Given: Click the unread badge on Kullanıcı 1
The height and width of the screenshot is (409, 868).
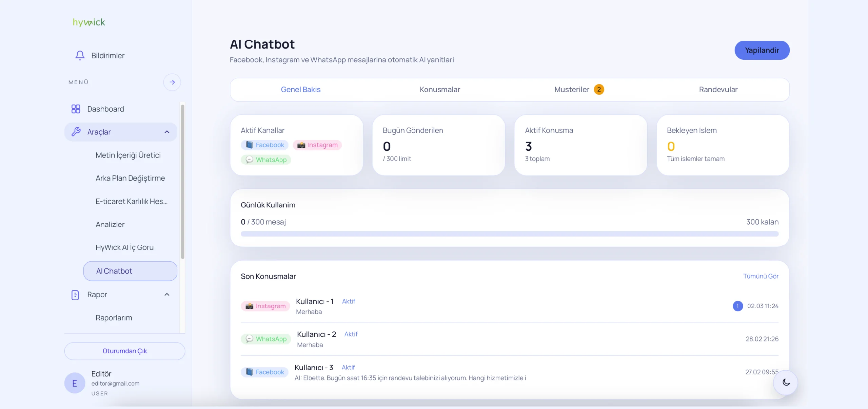Looking at the screenshot, I should tap(737, 306).
